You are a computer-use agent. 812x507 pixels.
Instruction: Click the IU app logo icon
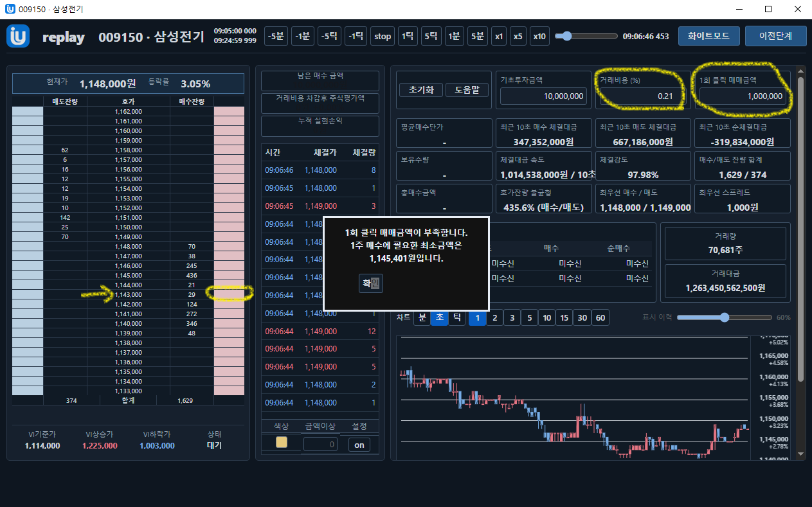(18, 37)
